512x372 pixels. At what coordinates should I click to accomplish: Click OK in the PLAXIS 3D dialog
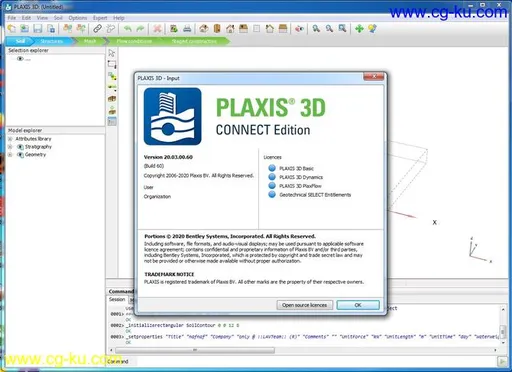(x=358, y=305)
